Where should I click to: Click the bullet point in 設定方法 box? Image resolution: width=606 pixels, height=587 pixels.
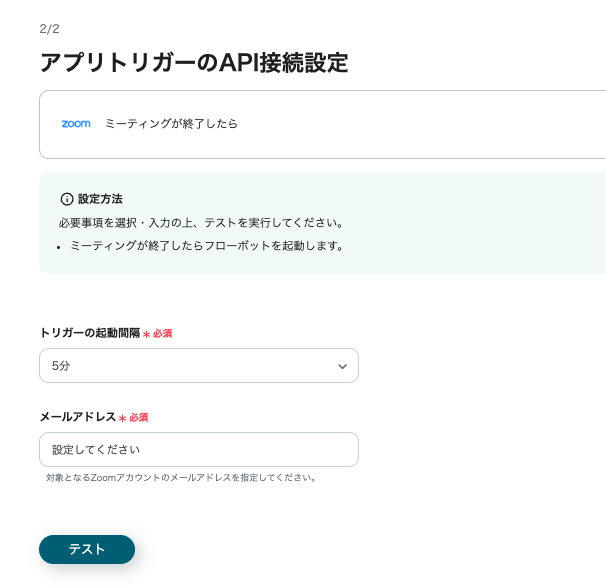click(x=60, y=246)
